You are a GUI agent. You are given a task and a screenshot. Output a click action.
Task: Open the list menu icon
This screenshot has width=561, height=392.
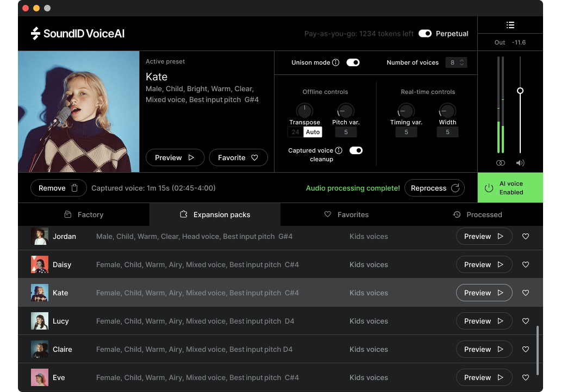point(510,24)
